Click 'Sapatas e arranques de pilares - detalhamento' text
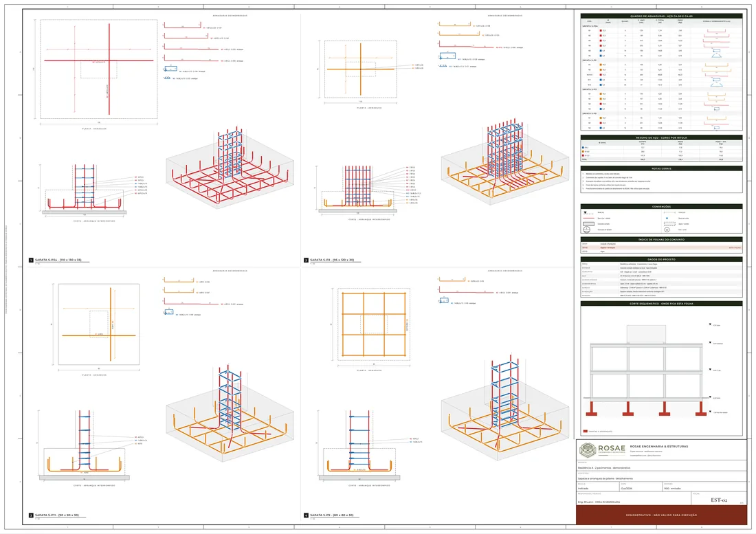The image size is (756, 534). [x=605, y=478]
